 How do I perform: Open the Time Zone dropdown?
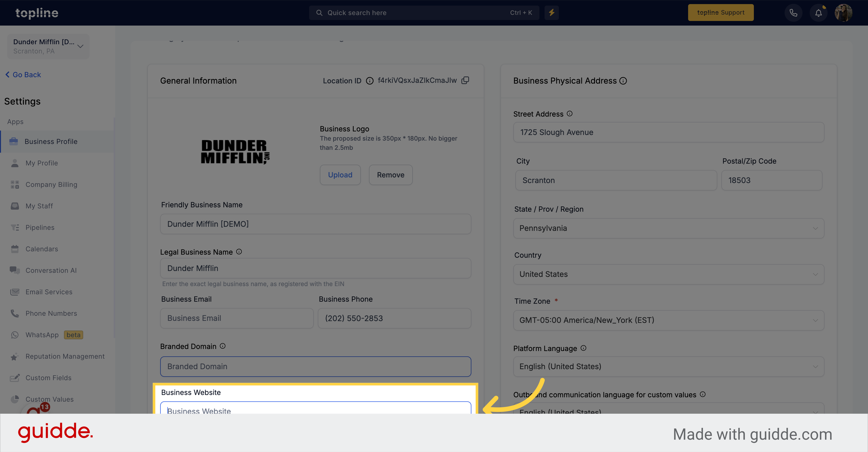668,320
